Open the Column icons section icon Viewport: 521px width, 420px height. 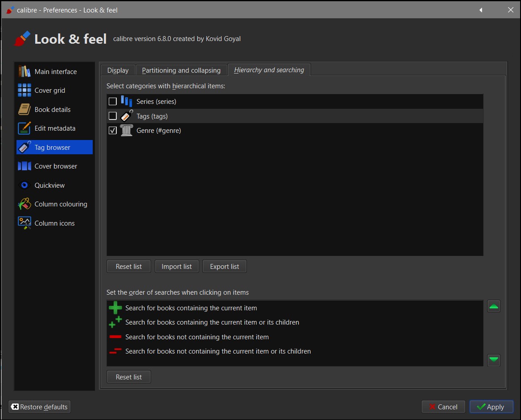point(25,223)
